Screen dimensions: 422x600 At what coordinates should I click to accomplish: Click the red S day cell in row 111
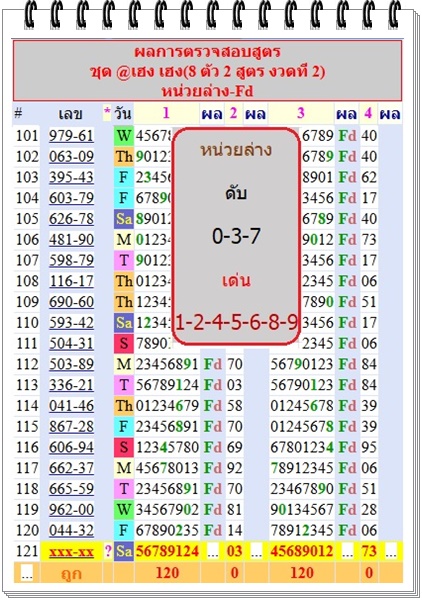click(x=124, y=343)
